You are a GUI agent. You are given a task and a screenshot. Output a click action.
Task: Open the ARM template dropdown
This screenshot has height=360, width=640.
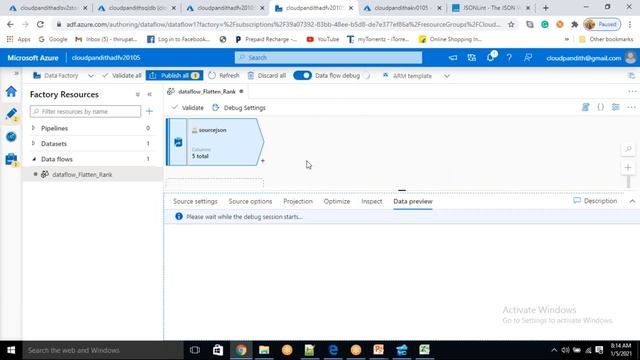tap(416, 76)
